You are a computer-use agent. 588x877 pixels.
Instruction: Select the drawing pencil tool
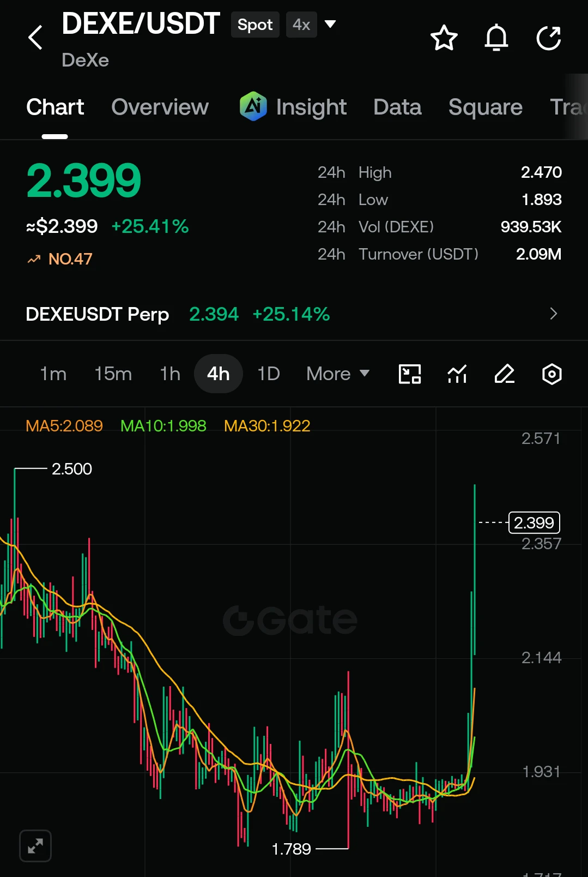[x=505, y=374]
